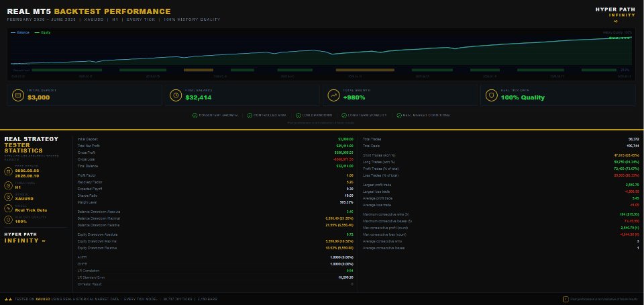Click the Equity Drawdown Relative label
The image size is (644, 305).
tap(97, 249)
